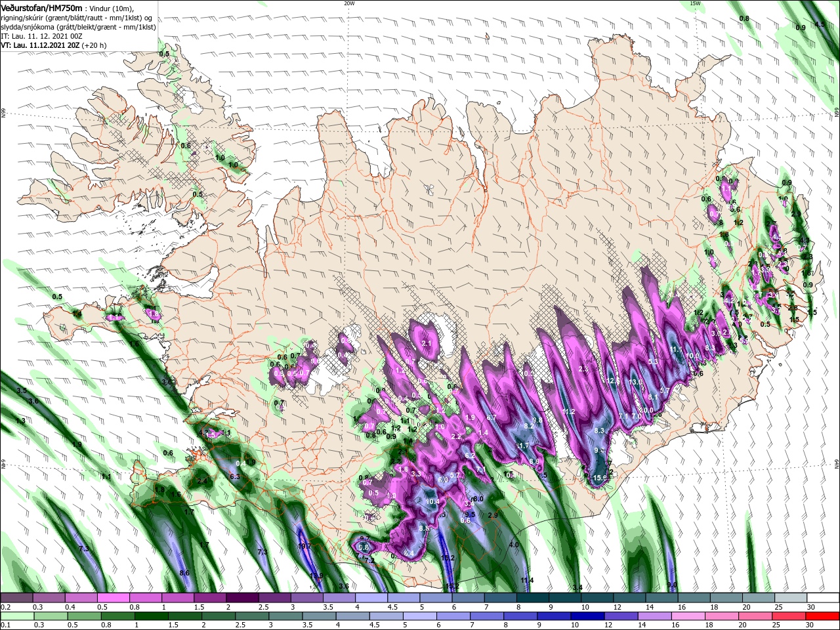Click the 8.6 value in the southwest sea
The image size is (840, 630).
coord(184,573)
